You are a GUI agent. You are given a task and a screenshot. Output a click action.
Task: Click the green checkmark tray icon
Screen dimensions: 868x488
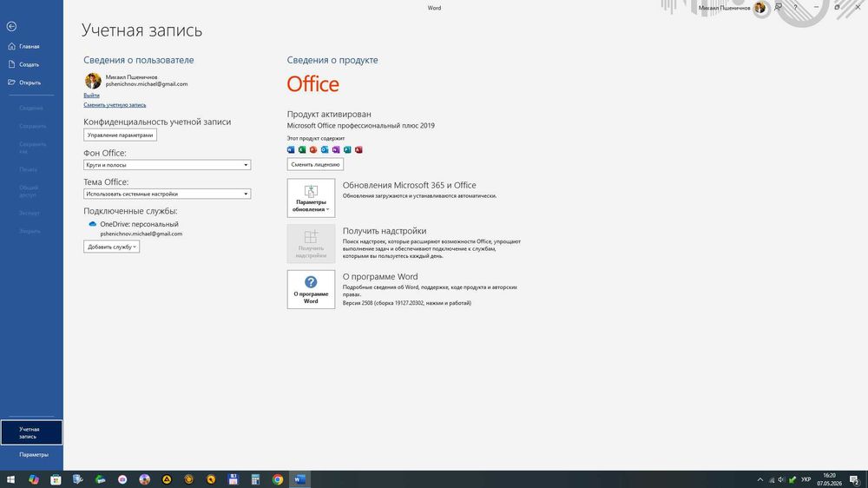792,479
